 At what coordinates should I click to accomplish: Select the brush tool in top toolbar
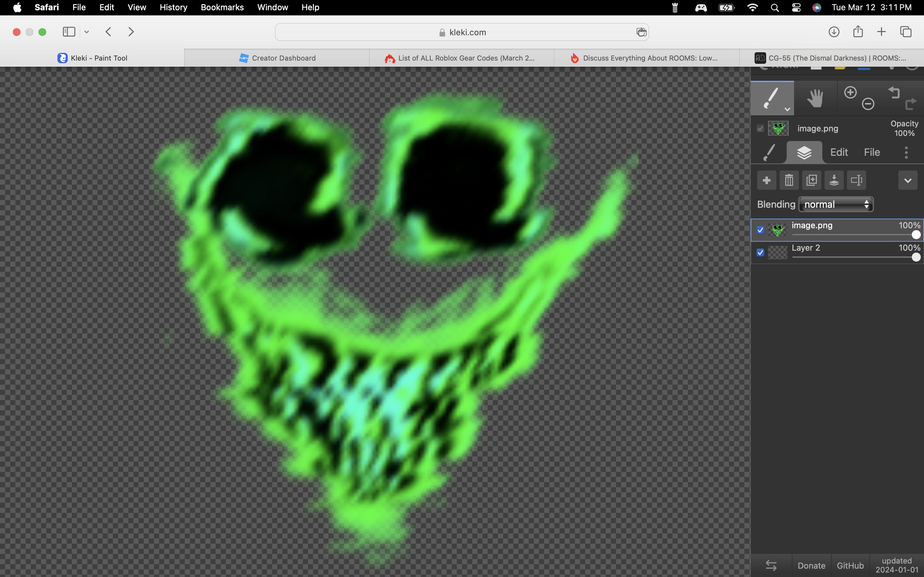click(x=772, y=98)
